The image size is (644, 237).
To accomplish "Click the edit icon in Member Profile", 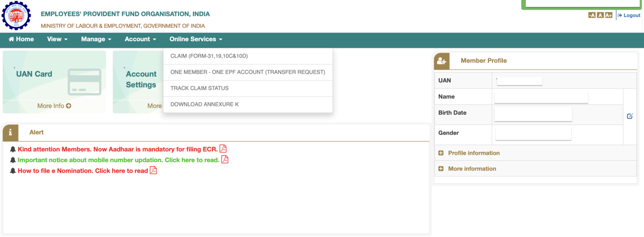I will tap(630, 116).
